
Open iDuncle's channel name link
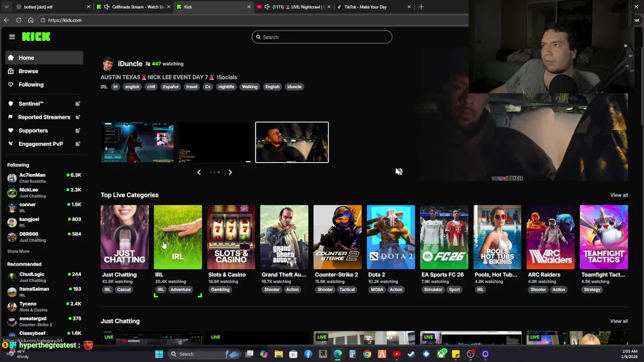[130, 64]
